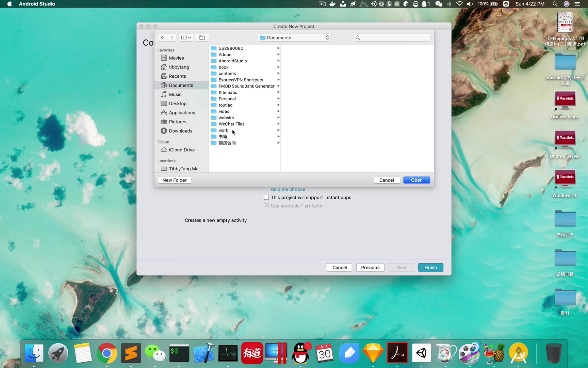Click the New Folder button
588x368 pixels.
[x=175, y=180]
